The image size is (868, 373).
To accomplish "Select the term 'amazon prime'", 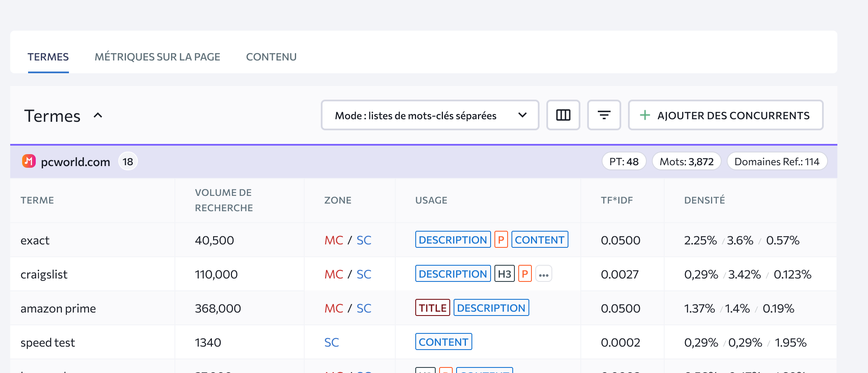I will pos(58,308).
